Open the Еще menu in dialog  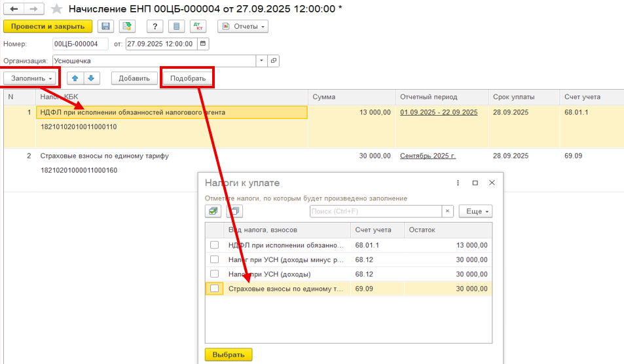(x=475, y=211)
